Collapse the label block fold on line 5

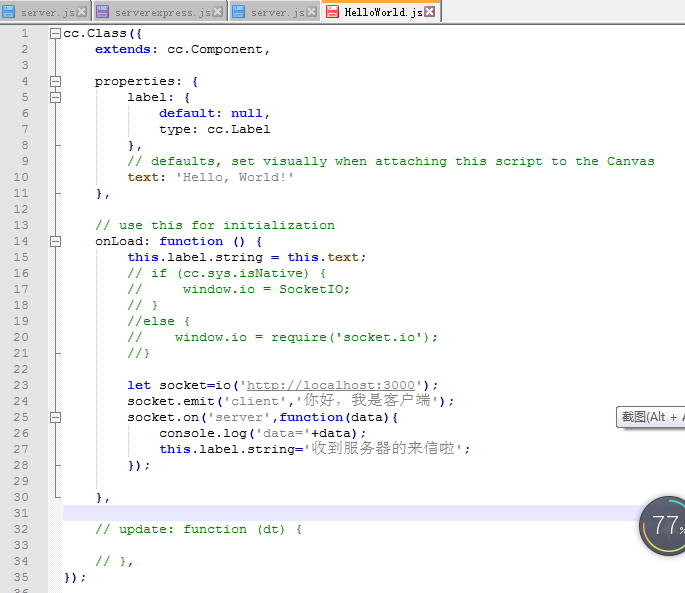pyautogui.click(x=55, y=97)
